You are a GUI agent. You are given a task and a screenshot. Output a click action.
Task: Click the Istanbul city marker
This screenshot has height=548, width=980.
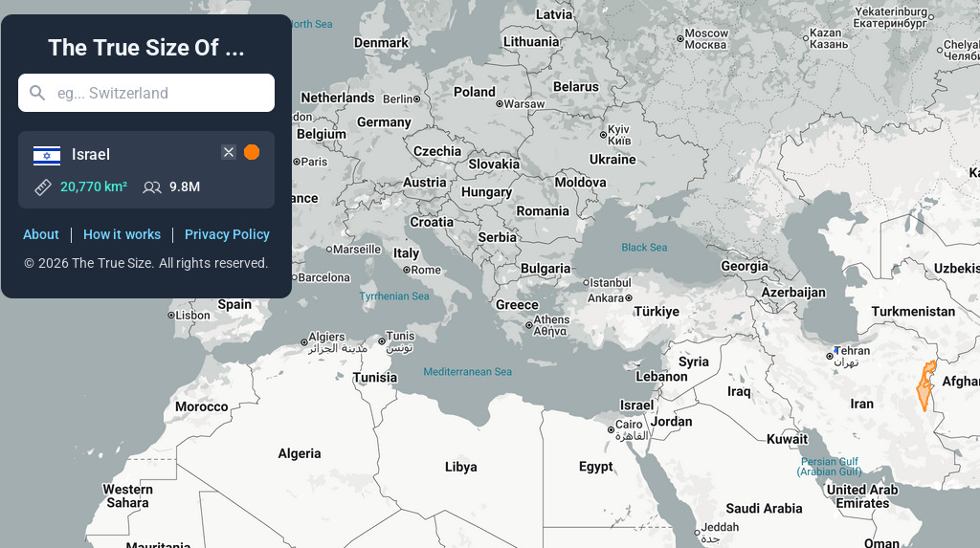pos(587,282)
